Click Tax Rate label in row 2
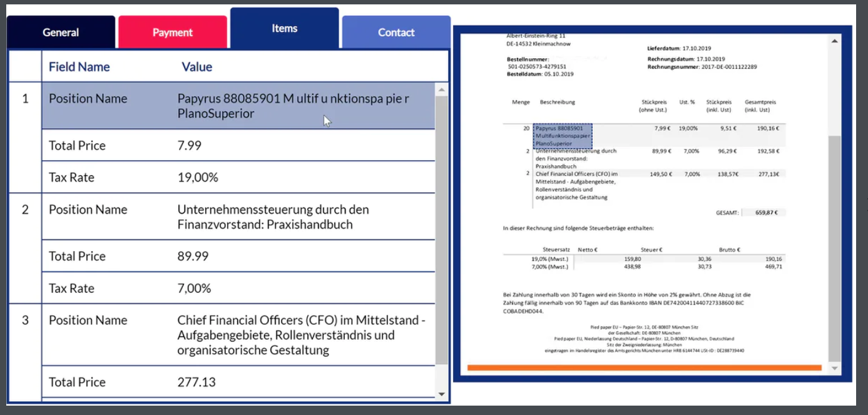The height and width of the screenshot is (415, 868). pos(71,288)
